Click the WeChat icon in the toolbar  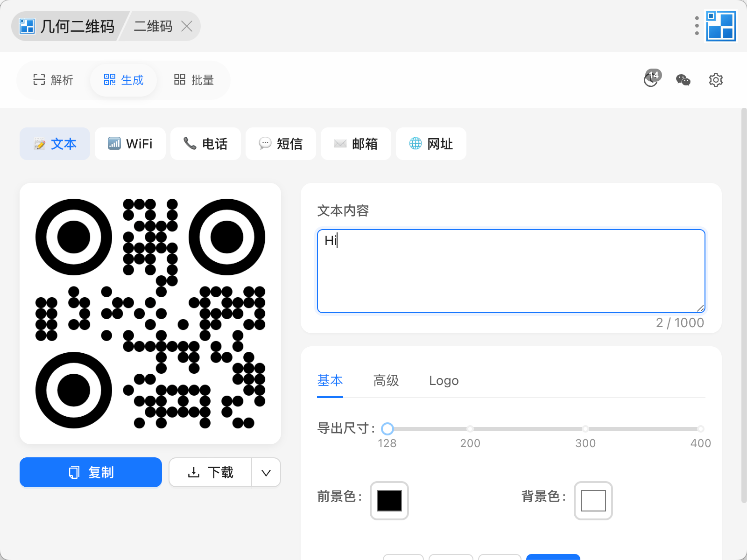tap(683, 80)
